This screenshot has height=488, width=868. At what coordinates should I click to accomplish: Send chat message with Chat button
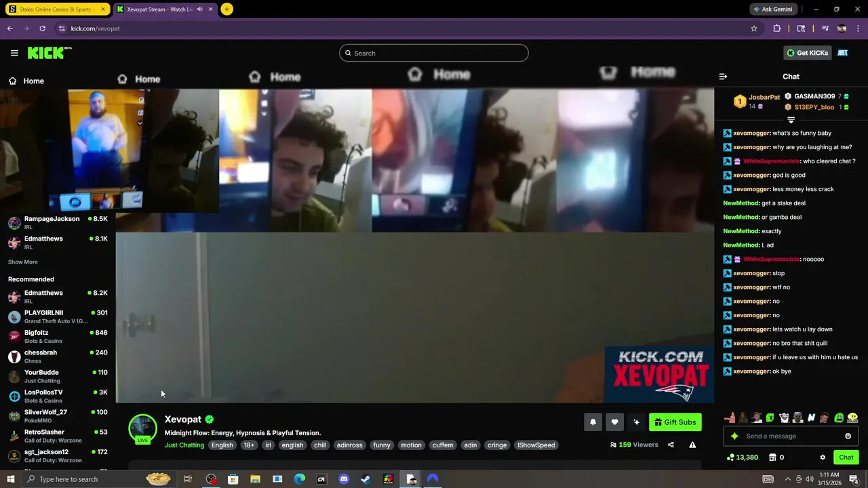tap(846, 457)
